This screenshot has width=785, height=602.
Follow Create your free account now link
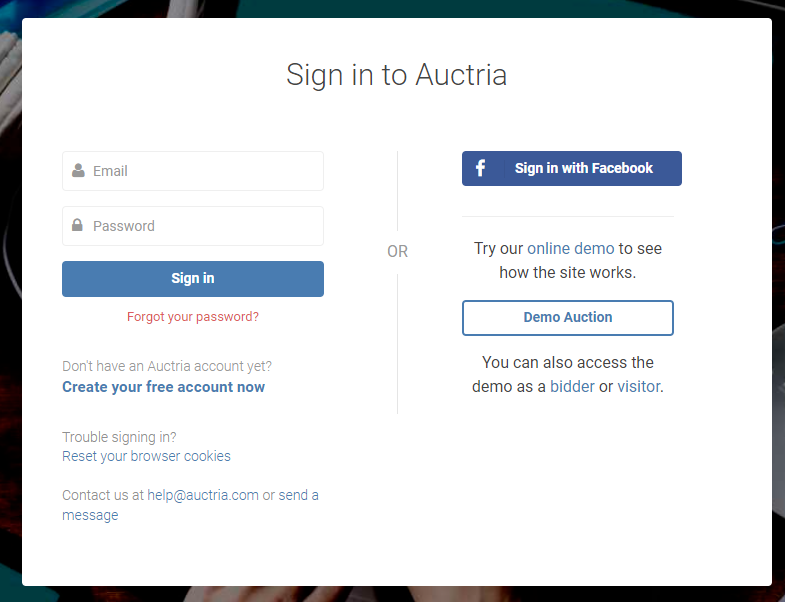(163, 387)
